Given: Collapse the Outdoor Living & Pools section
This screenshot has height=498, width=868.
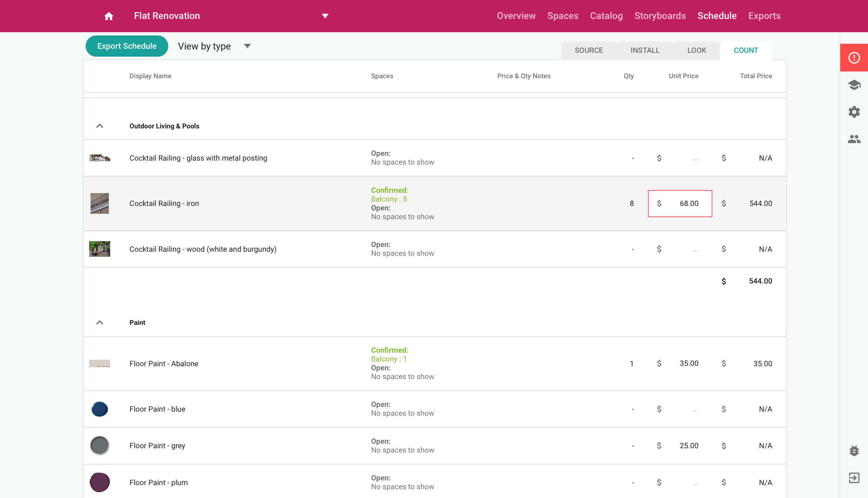Looking at the screenshot, I should pyautogui.click(x=100, y=126).
